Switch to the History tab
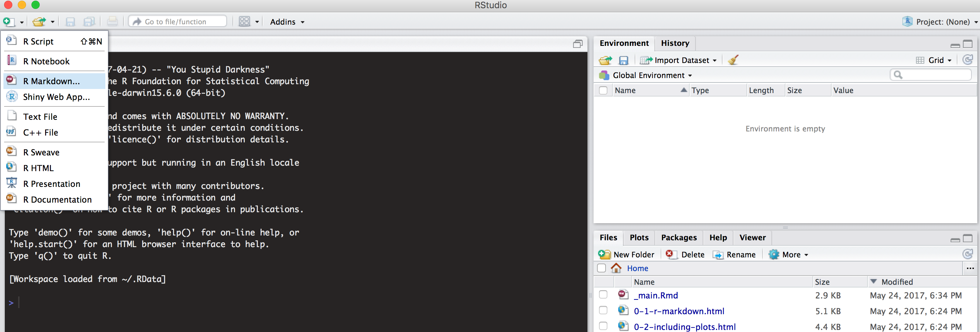Screen dimensions: 980x332 675,43
